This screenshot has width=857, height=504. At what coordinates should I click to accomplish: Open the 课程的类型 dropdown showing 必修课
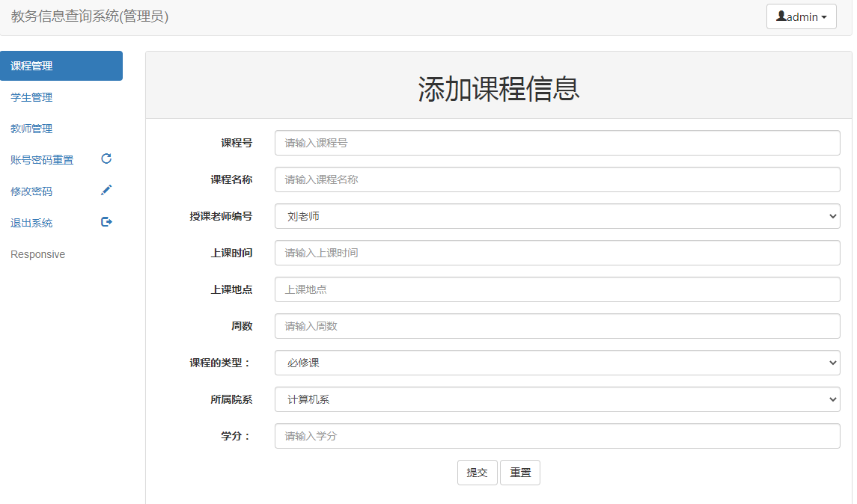[557, 363]
